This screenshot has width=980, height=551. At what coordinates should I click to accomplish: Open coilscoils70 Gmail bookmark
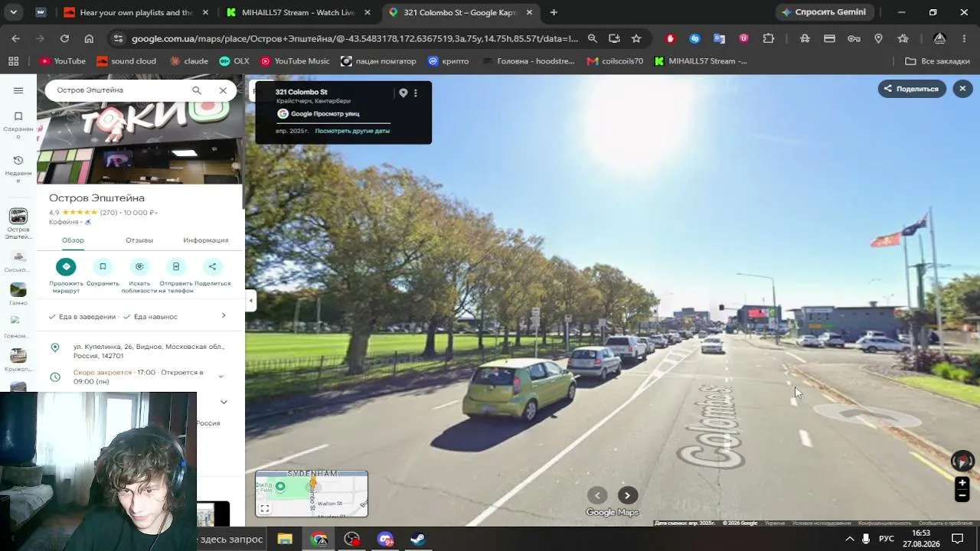pos(615,61)
